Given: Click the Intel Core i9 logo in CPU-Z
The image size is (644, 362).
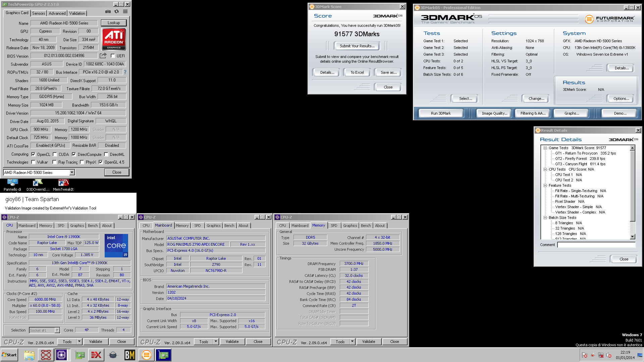Looking at the screenshot, I should click(x=116, y=246).
